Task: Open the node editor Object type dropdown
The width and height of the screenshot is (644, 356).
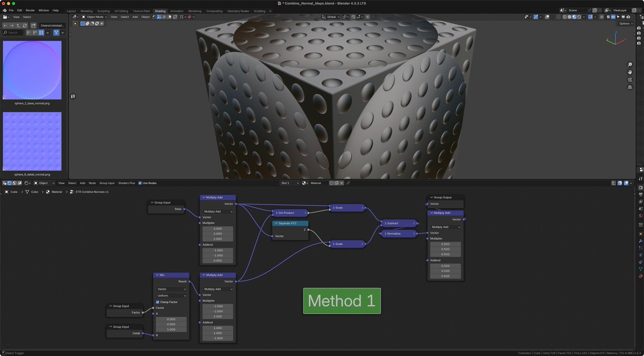Action: coord(44,183)
